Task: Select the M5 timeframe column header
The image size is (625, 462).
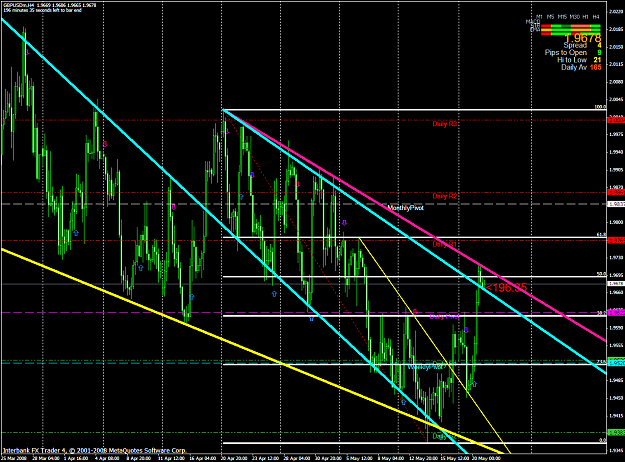Action: [550, 17]
